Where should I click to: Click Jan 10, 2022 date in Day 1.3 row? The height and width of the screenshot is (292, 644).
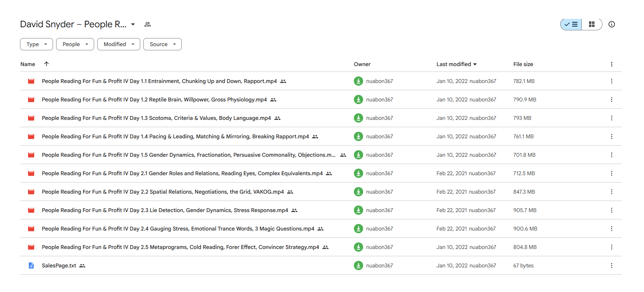point(452,118)
